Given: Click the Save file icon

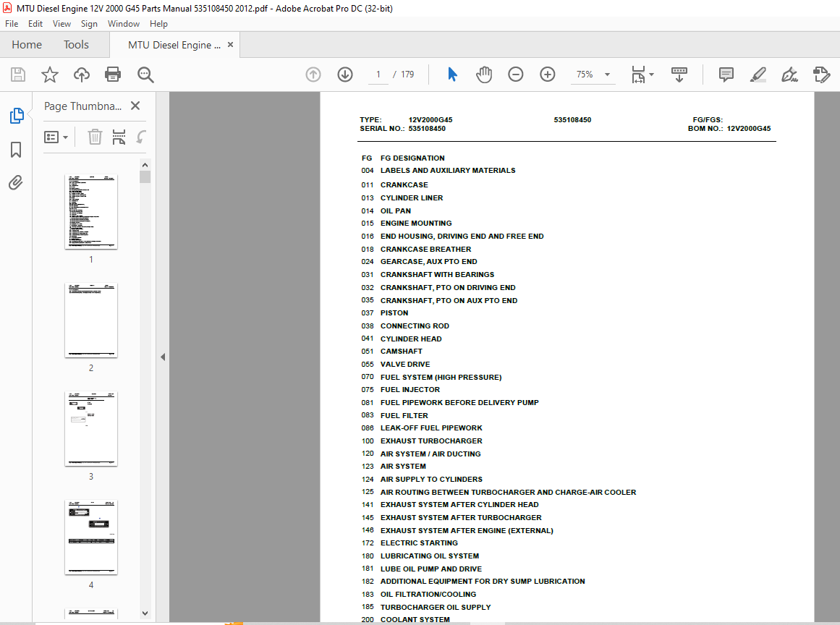Looking at the screenshot, I should coord(18,75).
